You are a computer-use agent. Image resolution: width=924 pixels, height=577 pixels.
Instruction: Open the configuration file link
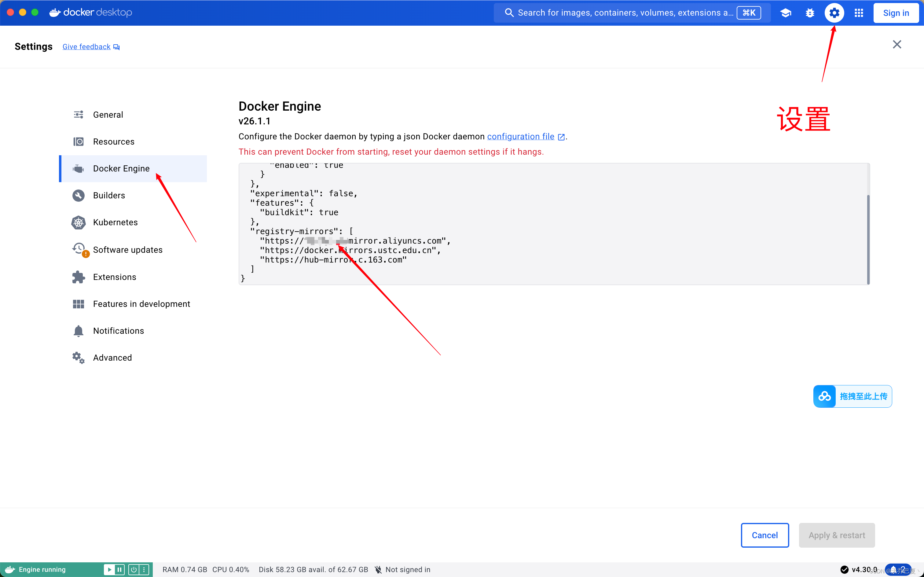521,136
